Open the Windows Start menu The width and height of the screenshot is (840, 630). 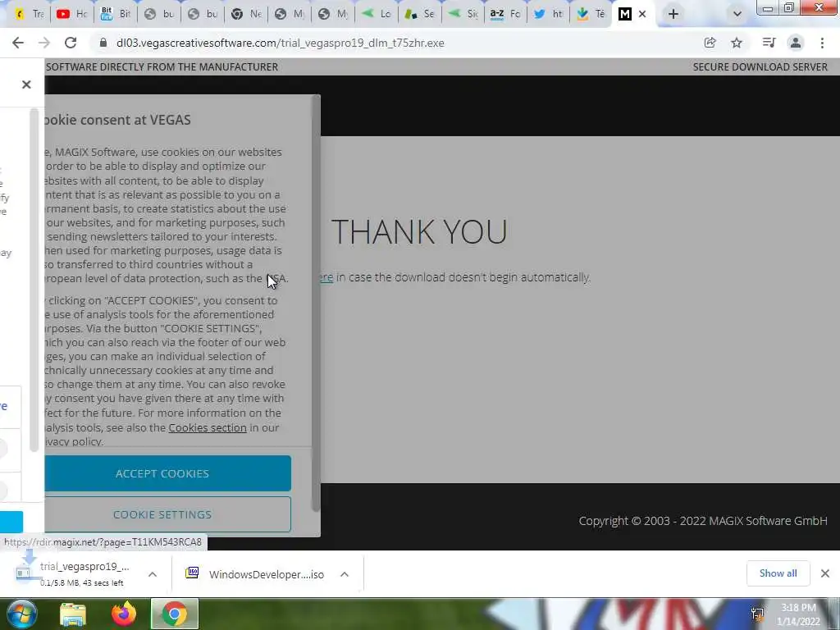tap(21, 614)
